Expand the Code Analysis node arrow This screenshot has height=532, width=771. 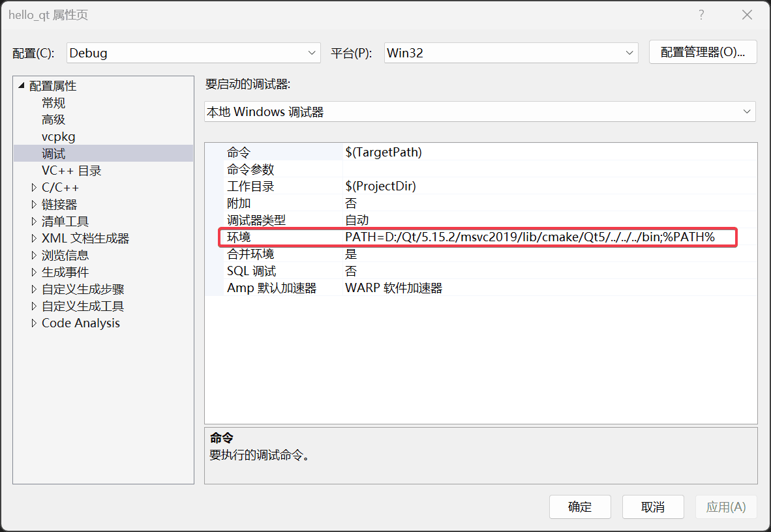34,323
